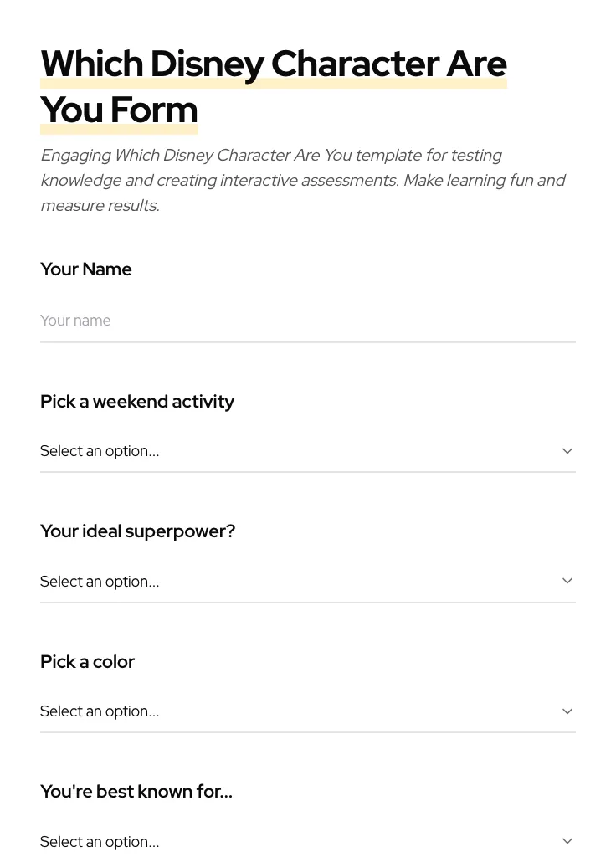616x857 pixels.
Task: Click the color dropdown chevron
Action: [567, 711]
